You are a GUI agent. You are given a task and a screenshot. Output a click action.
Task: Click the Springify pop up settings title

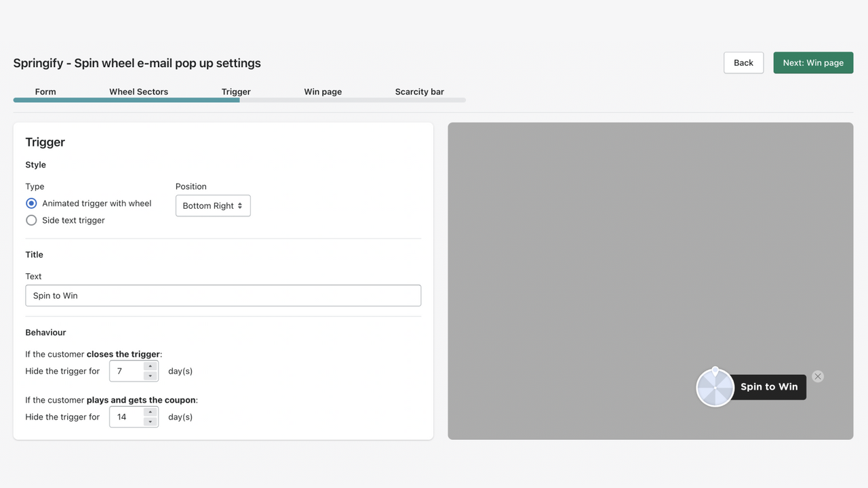[x=137, y=63]
